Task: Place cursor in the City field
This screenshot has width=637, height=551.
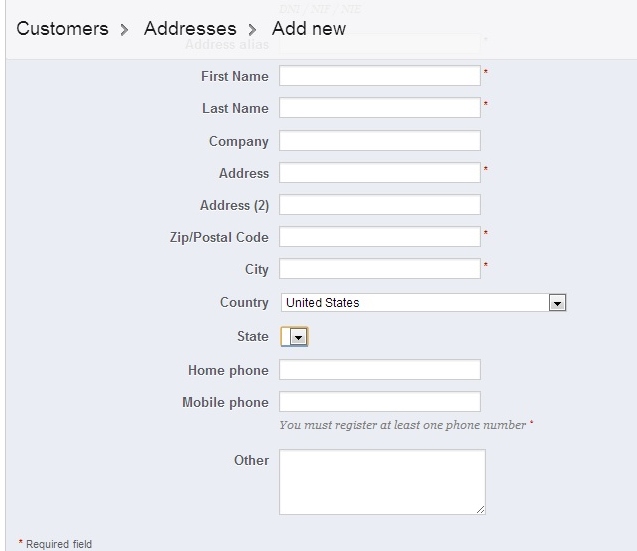Action: [380, 269]
